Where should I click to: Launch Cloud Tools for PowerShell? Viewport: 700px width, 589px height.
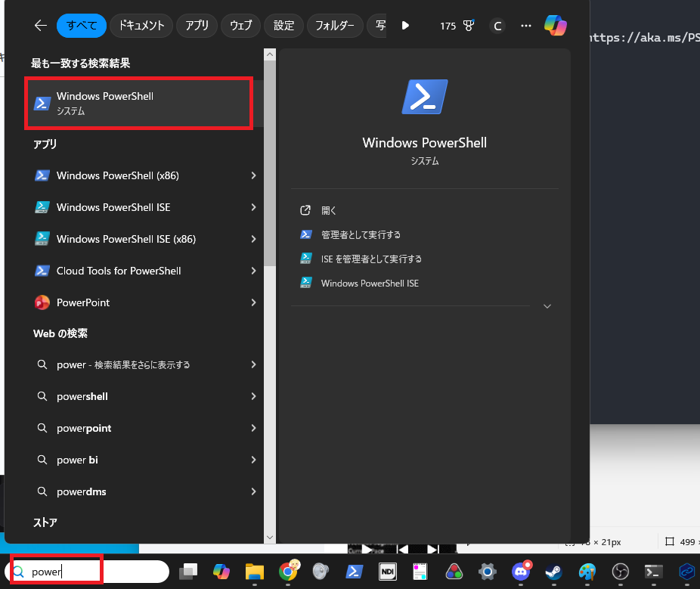[119, 271]
